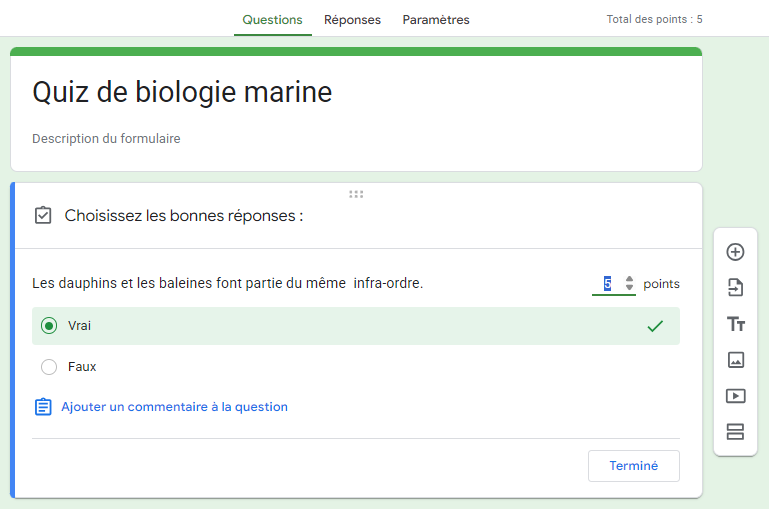The height and width of the screenshot is (509, 769).
Task: Click the import questions icon
Action: pos(735,288)
